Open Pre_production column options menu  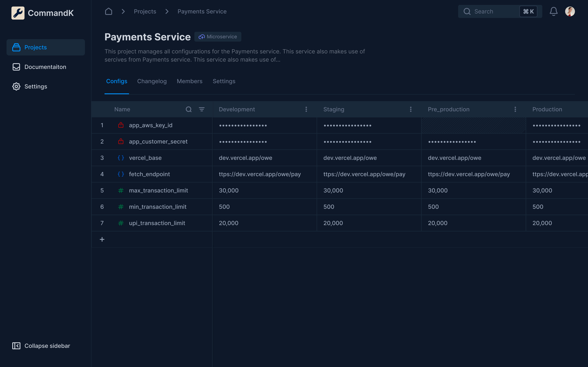(515, 109)
